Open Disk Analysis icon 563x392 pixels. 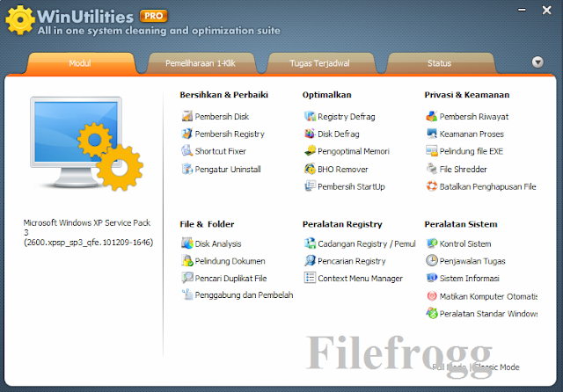[187, 243]
